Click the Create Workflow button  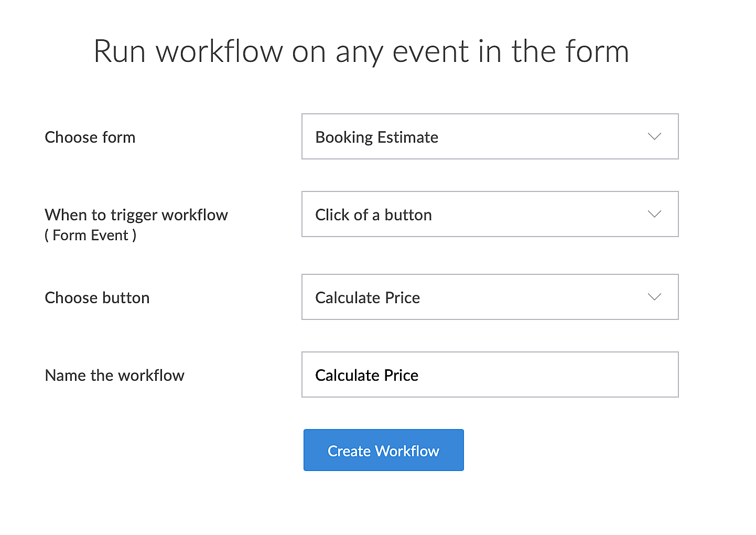coord(383,450)
